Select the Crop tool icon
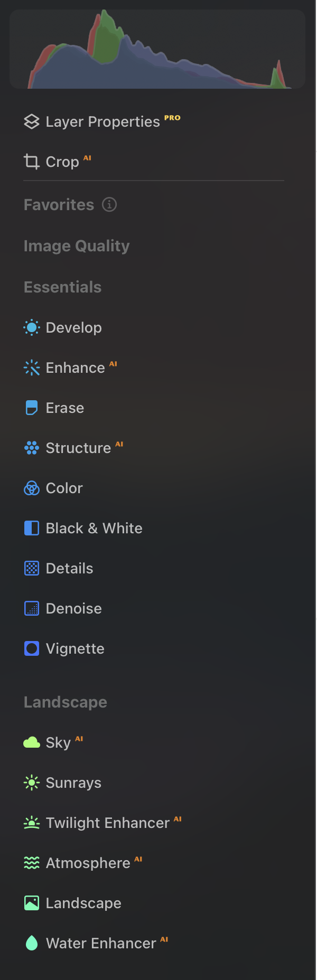317x980 pixels. click(32, 162)
